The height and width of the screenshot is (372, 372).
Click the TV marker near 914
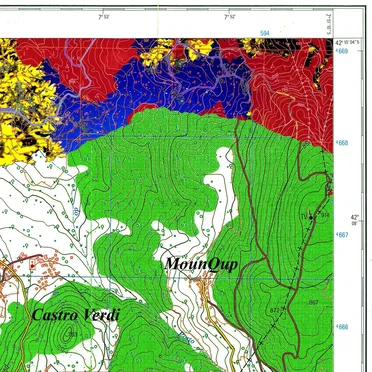(304, 217)
